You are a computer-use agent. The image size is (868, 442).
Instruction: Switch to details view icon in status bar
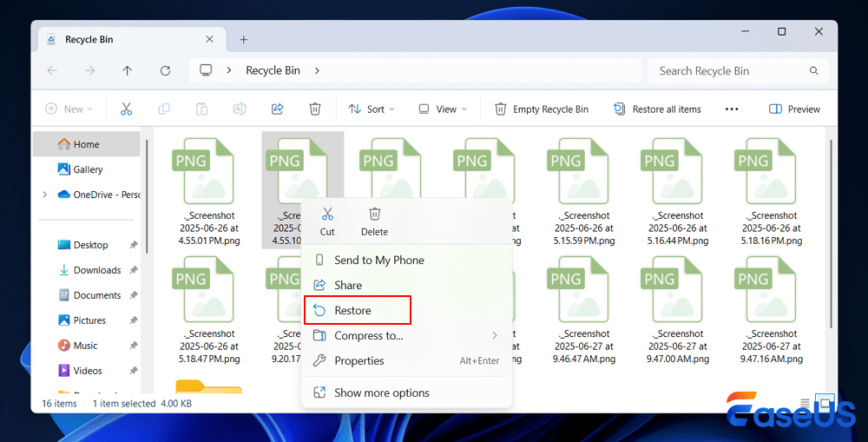pos(806,403)
